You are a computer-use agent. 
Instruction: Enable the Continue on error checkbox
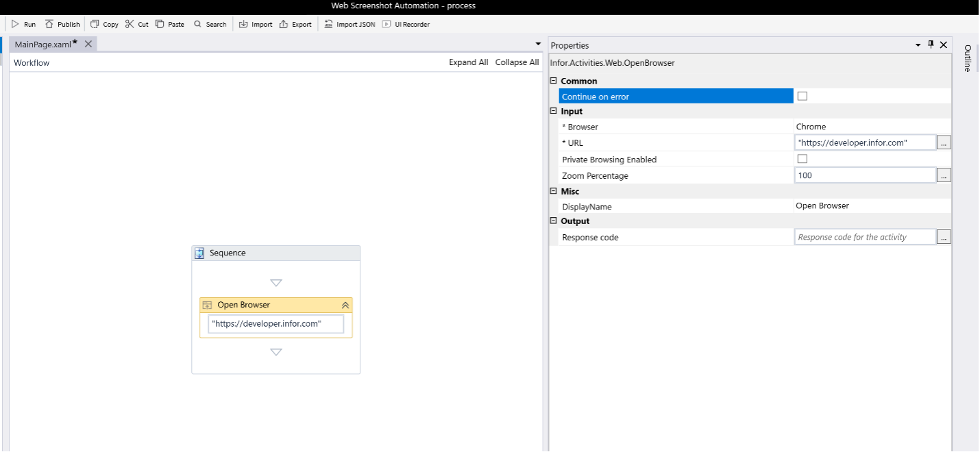click(803, 97)
